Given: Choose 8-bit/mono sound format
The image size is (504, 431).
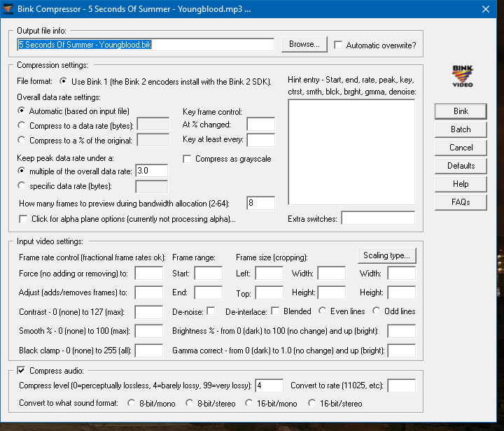Looking at the screenshot, I should pyautogui.click(x=131, y=403).
